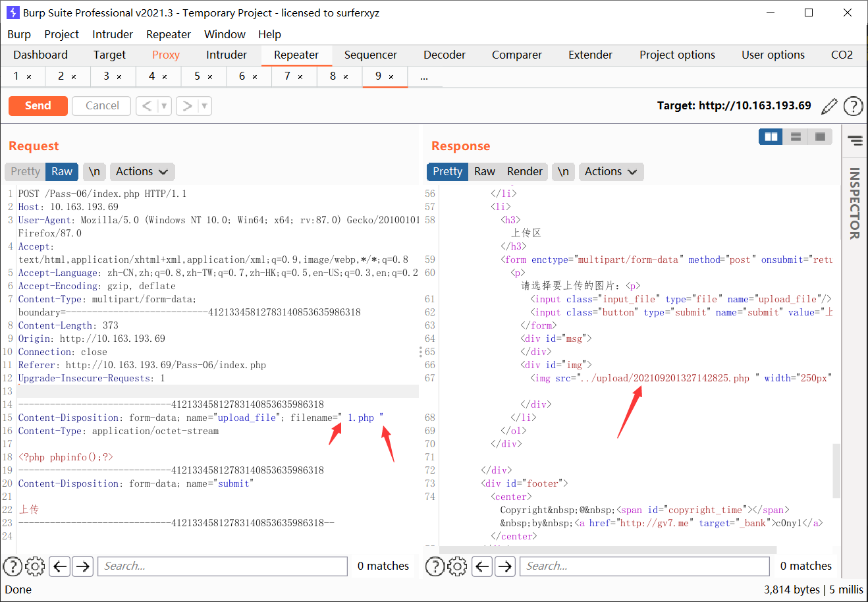Screen dimensions: 868x602
Task: Jump to previous match in response search
Action: click(x=483, y=566)
